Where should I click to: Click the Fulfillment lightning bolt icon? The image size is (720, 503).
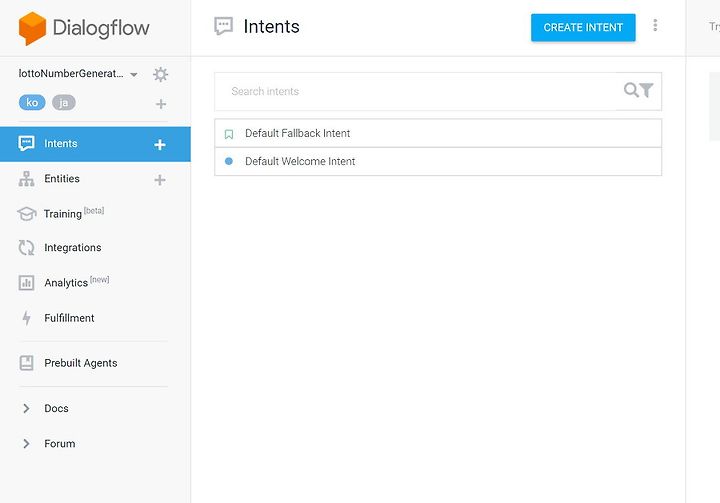pyautogui.click(x=27, y=318)
